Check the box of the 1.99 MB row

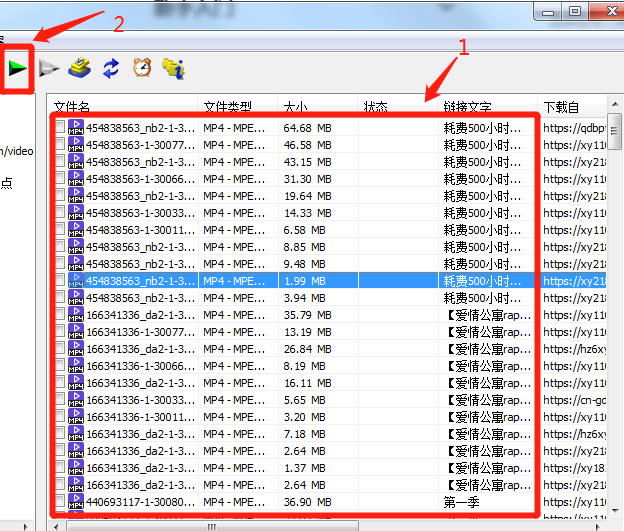coord(60,280)
